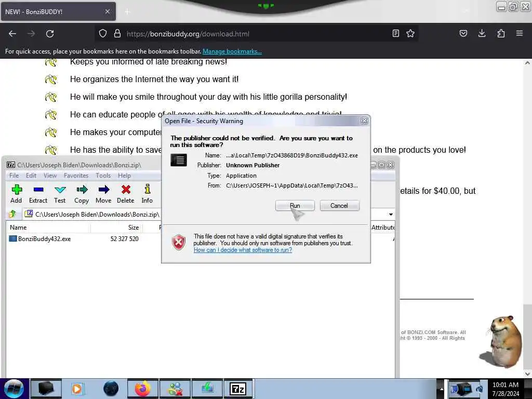
Task: Expand the 7-Zip address path dropdown
Action: coord(391,215)
